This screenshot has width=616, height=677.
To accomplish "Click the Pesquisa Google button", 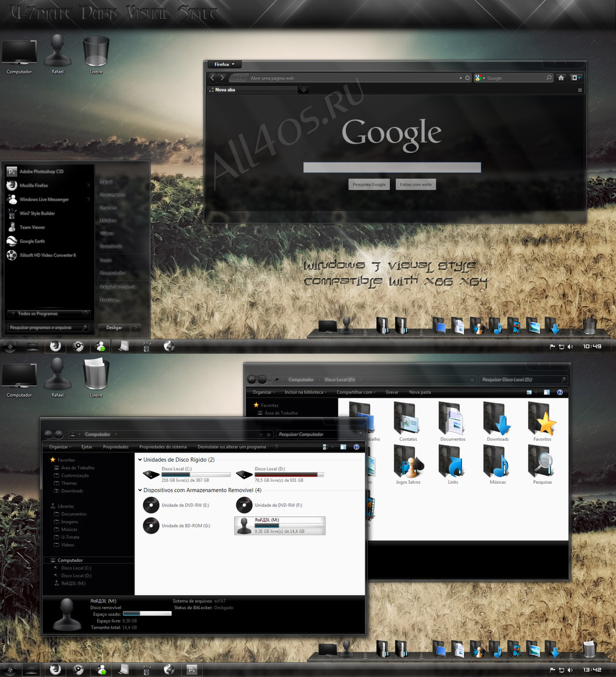I will click(x=369, y=184).
